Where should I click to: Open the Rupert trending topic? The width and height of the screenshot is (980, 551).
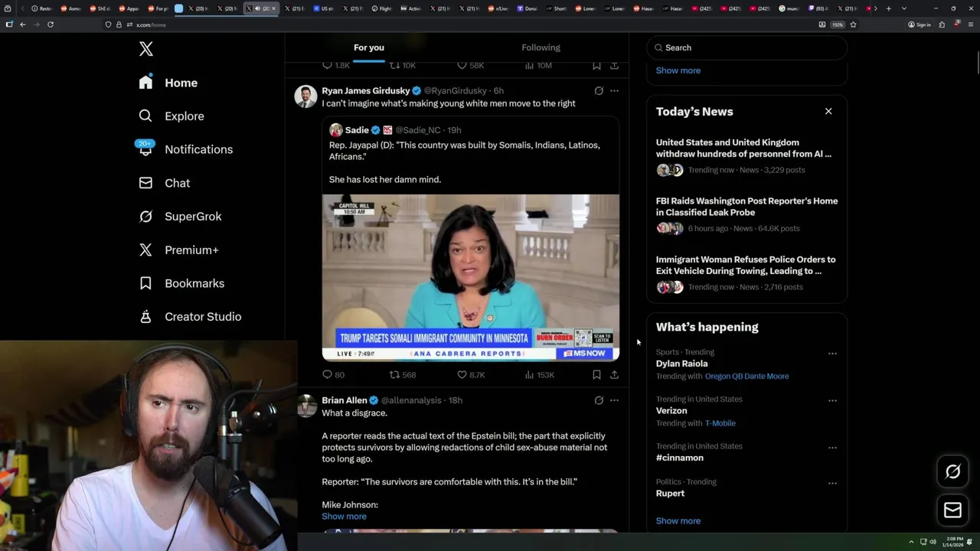tap(670, 494)
